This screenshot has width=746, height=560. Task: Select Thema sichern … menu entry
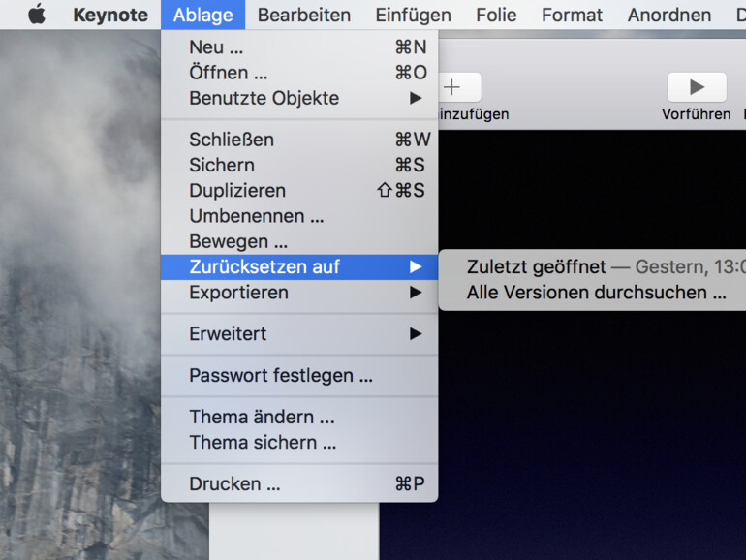tap(299, 443)
